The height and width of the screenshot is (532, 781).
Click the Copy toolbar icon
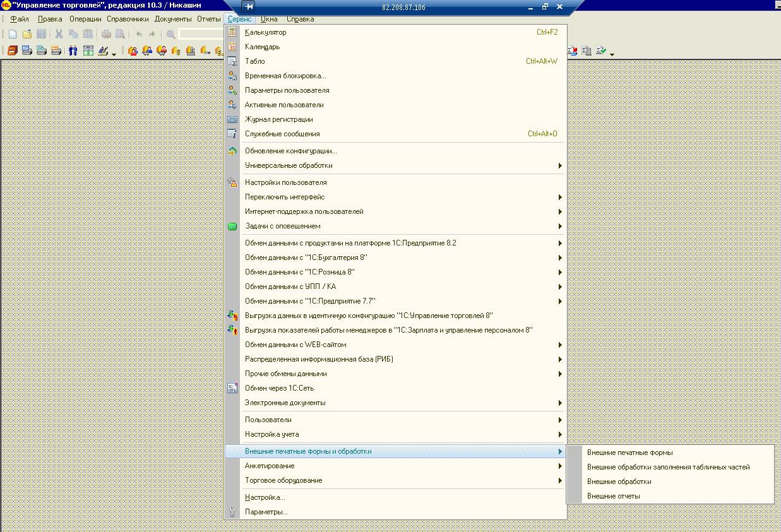73,34
